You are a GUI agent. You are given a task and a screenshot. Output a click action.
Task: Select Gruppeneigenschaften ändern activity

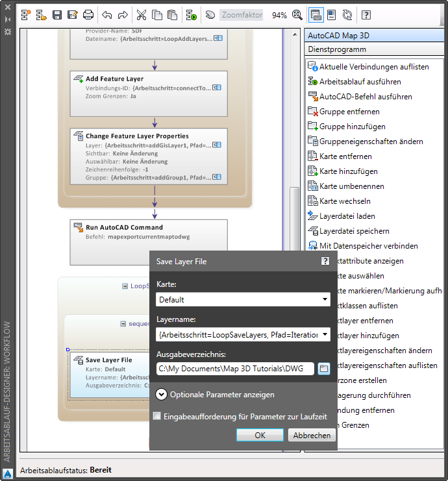coord(366,142)
